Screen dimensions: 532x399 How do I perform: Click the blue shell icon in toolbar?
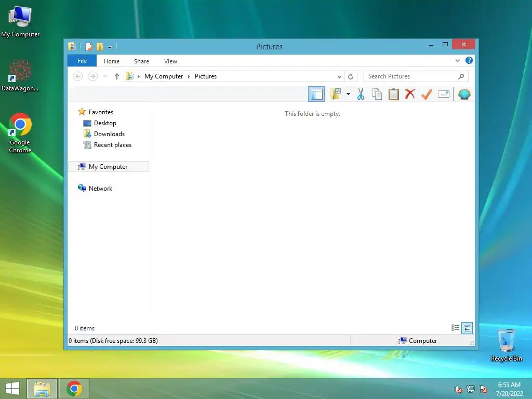coord(464,94)
